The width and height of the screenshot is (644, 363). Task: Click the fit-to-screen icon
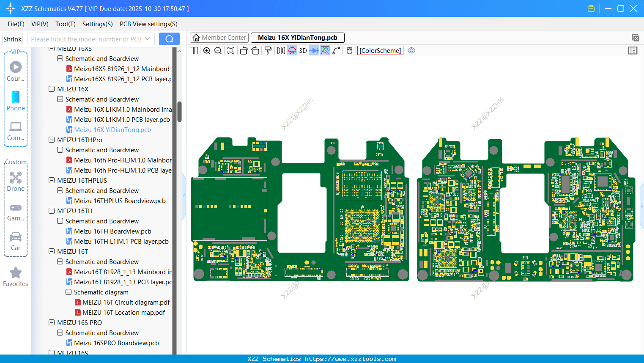coord(231,51)
